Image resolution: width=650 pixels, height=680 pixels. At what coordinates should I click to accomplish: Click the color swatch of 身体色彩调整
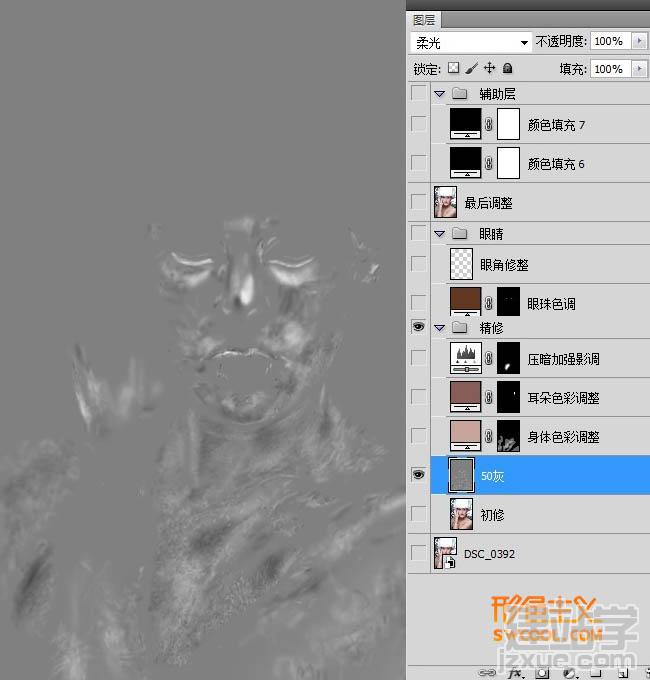click(x=466, y=435)
